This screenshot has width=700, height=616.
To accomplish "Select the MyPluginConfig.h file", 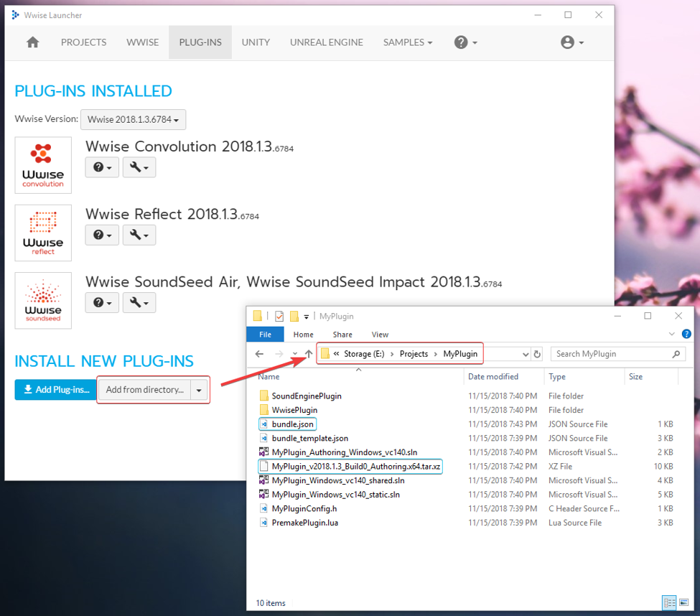I will pos(304,508).
